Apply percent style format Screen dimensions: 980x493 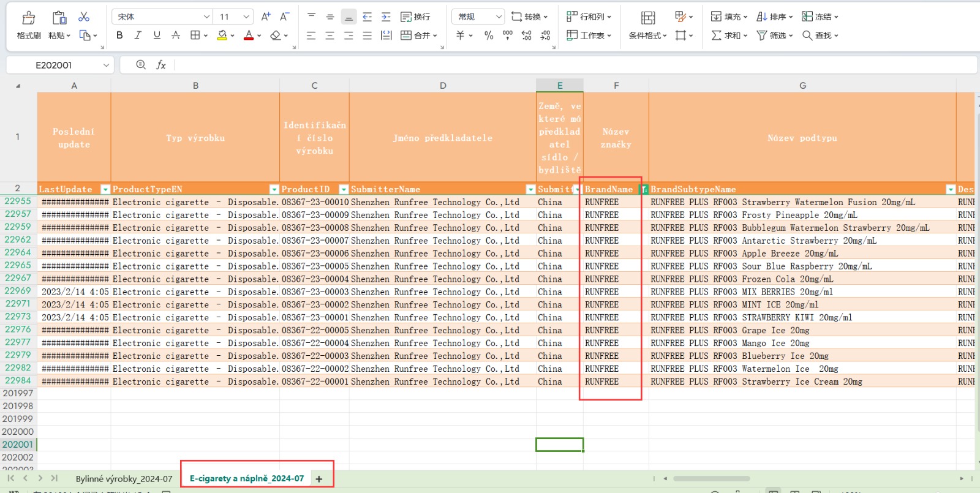(x=489, y=36)
